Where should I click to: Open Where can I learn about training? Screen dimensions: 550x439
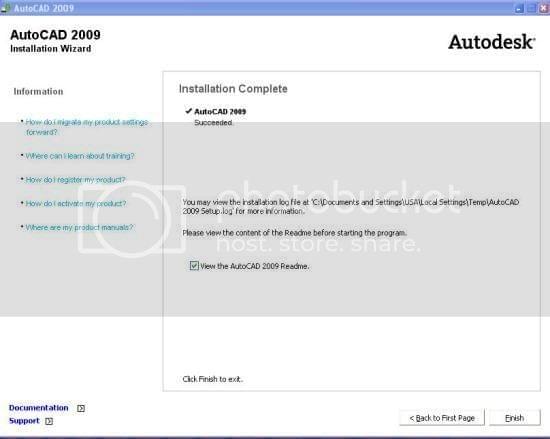(80, 156)
